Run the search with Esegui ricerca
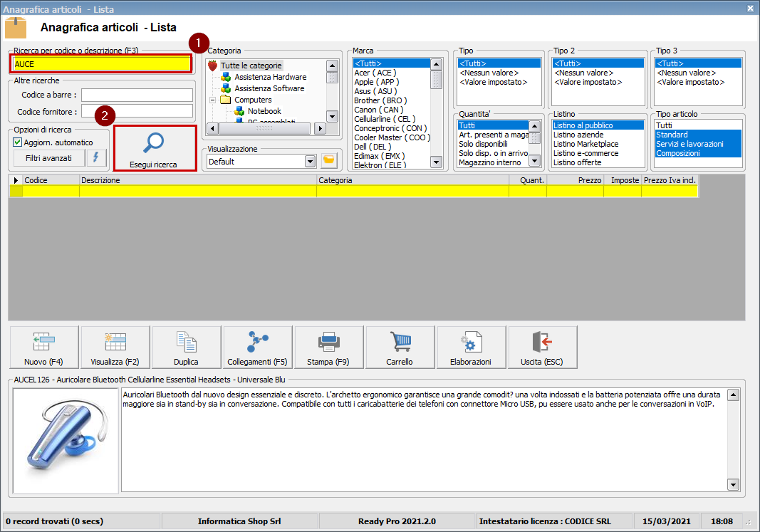The height and width of the screenshot is (532, 760). click(x=155, y=147)
